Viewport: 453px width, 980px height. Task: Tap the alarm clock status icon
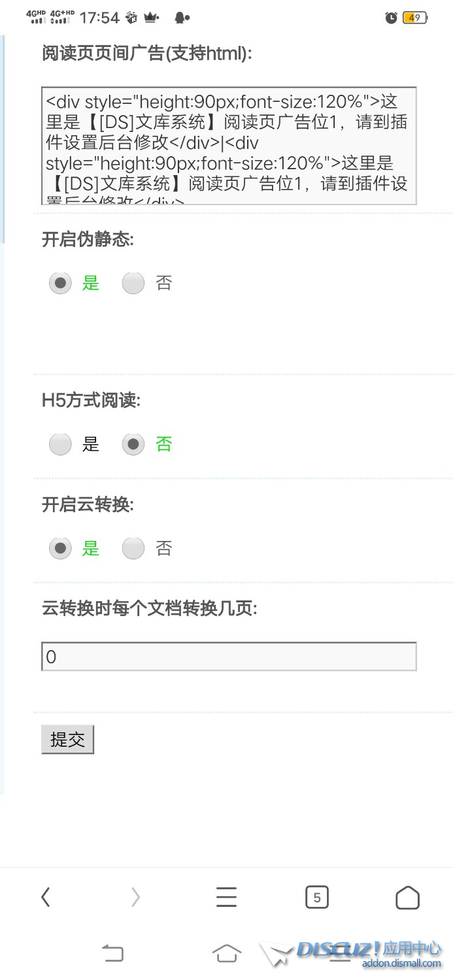391,18
